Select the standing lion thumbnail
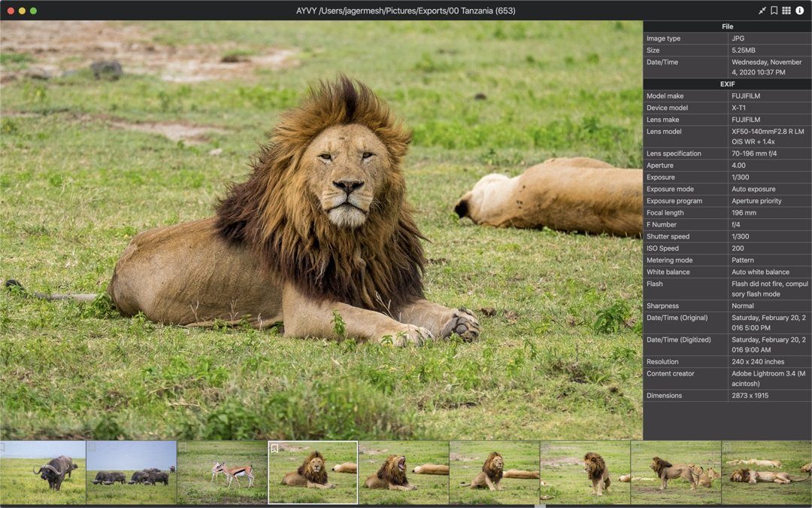 tap(585, 472)
